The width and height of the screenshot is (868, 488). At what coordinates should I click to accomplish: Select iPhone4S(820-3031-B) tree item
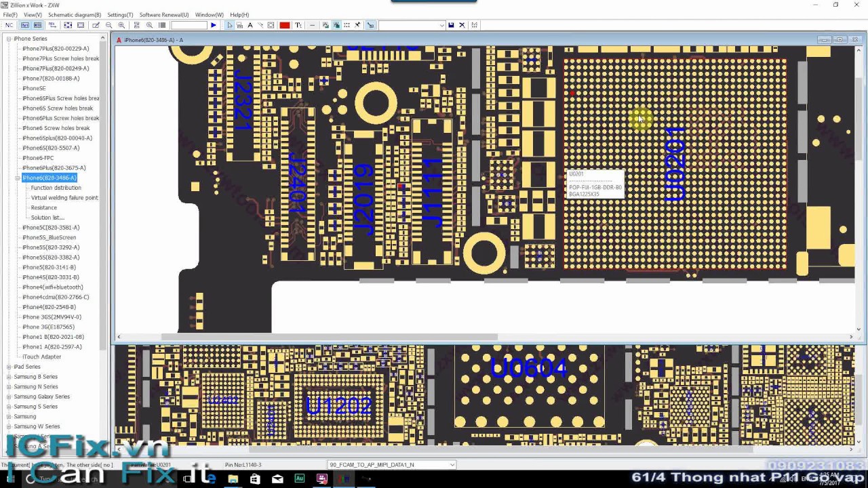[51, 277]
